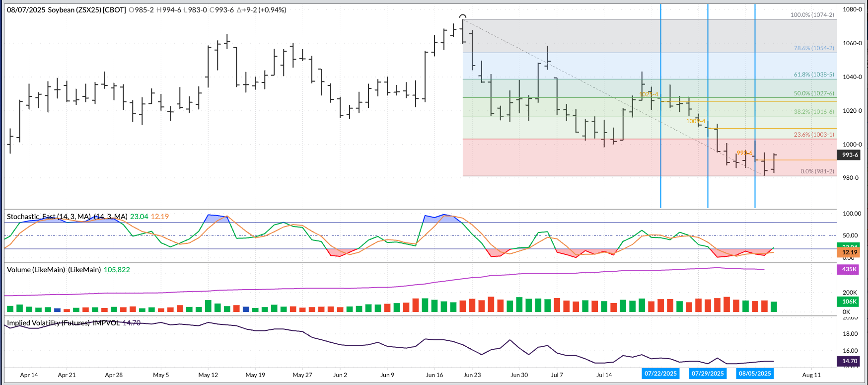Click the orange 12.19 stochastic value tag
Viewport: 868px width, 385px height.
[849, 252]
